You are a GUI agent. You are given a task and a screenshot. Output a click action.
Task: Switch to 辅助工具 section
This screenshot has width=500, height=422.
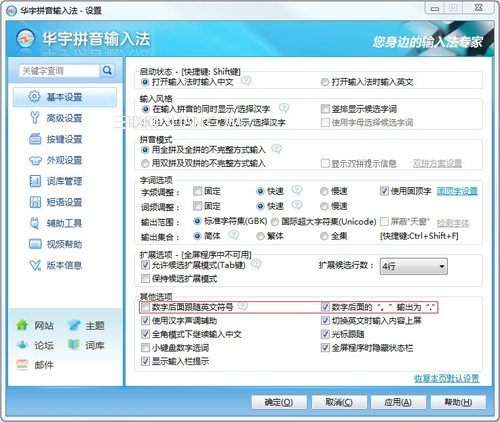click(65, 223)
